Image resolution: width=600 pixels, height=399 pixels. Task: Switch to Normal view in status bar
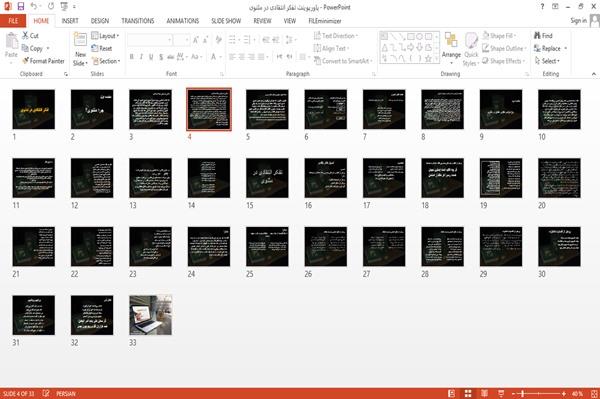[x=452, y=394]
